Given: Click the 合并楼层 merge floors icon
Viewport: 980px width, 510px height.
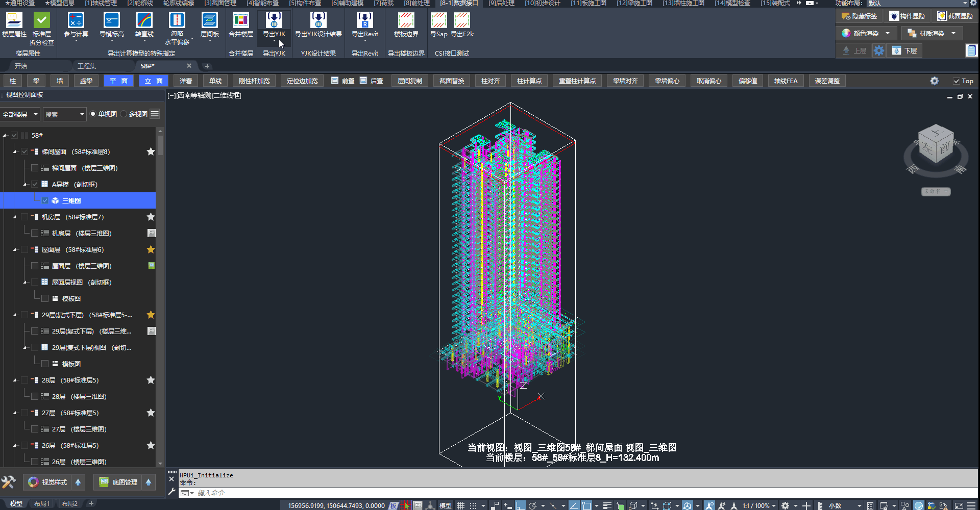Looking at the screenshot, I should 240,21.
